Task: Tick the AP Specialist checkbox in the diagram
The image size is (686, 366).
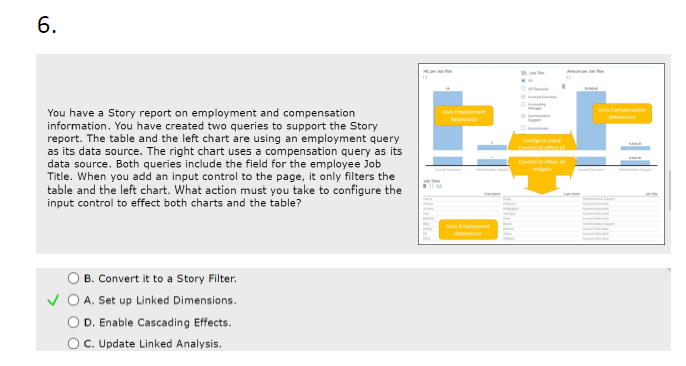Action: click(x=523, y=88)
